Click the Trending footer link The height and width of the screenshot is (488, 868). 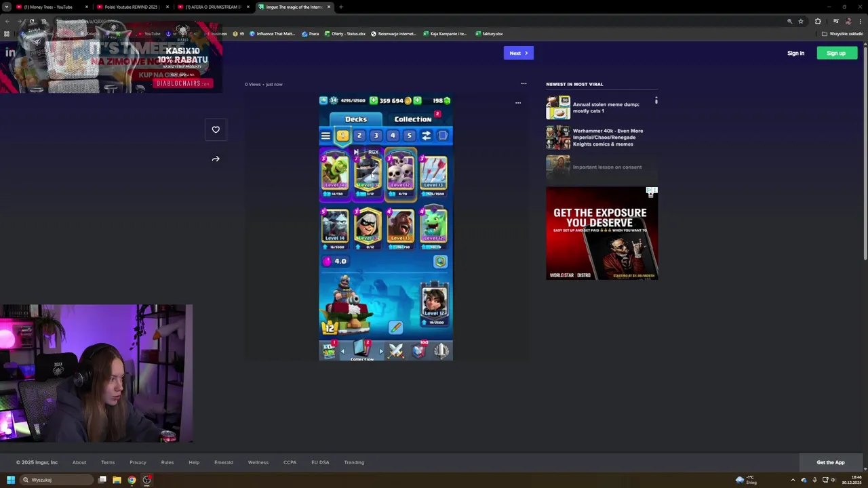tap(354, 462)
